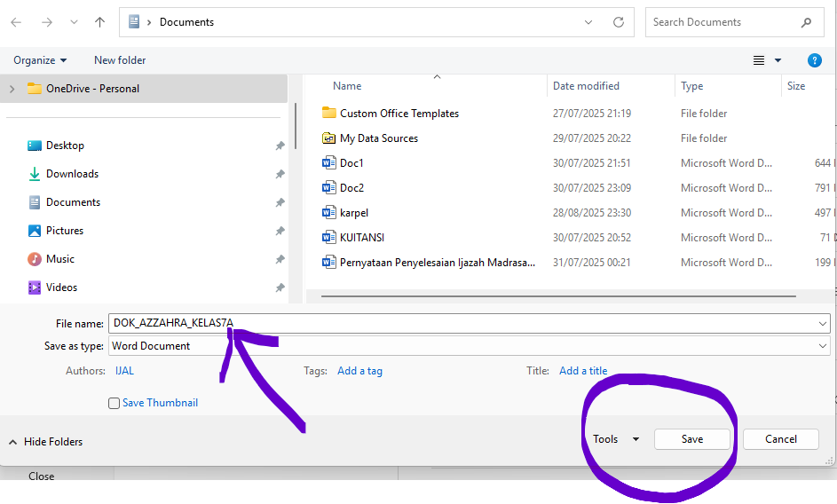Select the KUITANSI Word document
The width and height of the screenshot is (837, 504).
point(361,238)
